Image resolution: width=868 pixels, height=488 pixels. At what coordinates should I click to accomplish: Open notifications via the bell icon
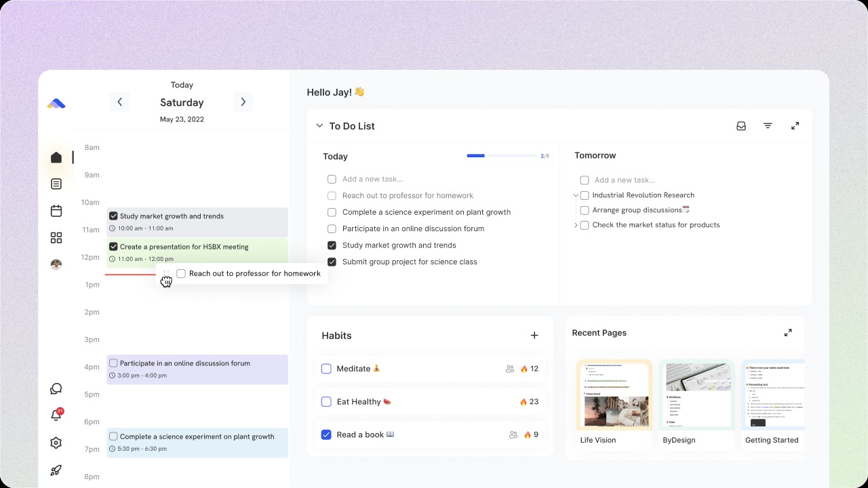pyautogui.click(x=56, y=415)
